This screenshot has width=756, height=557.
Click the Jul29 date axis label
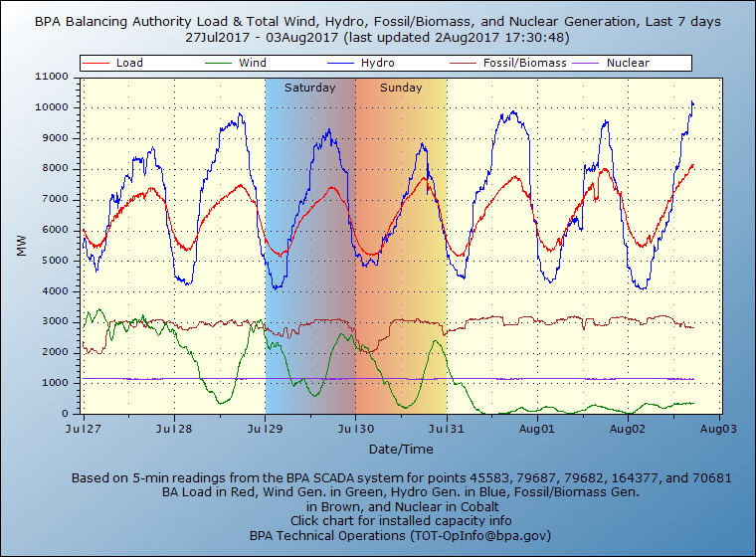point(266,429)
